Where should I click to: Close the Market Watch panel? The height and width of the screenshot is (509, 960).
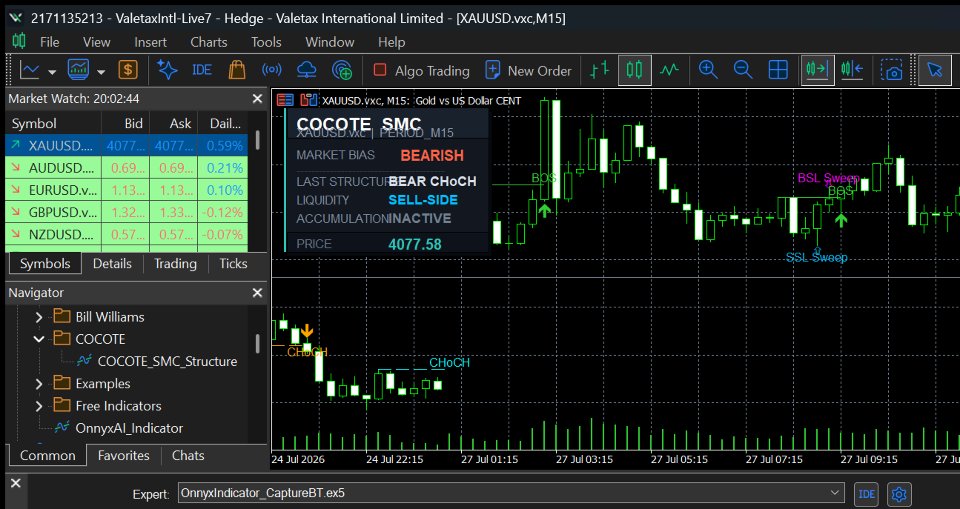pos(257,99)
